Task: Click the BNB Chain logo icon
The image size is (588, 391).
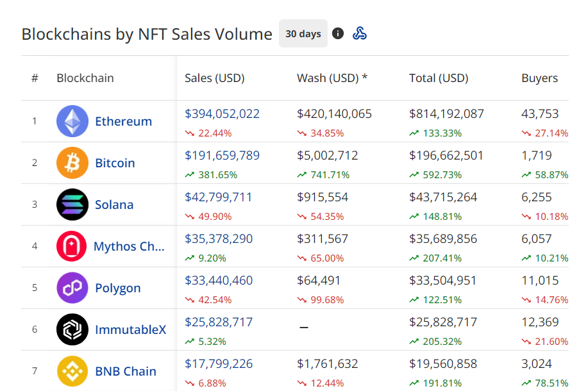Action: 72,370
